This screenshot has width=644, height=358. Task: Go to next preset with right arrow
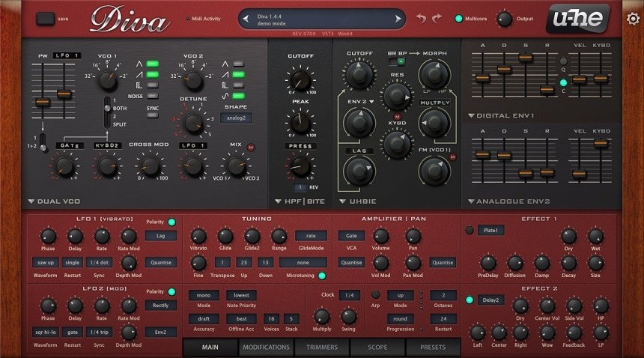(398, 19)
